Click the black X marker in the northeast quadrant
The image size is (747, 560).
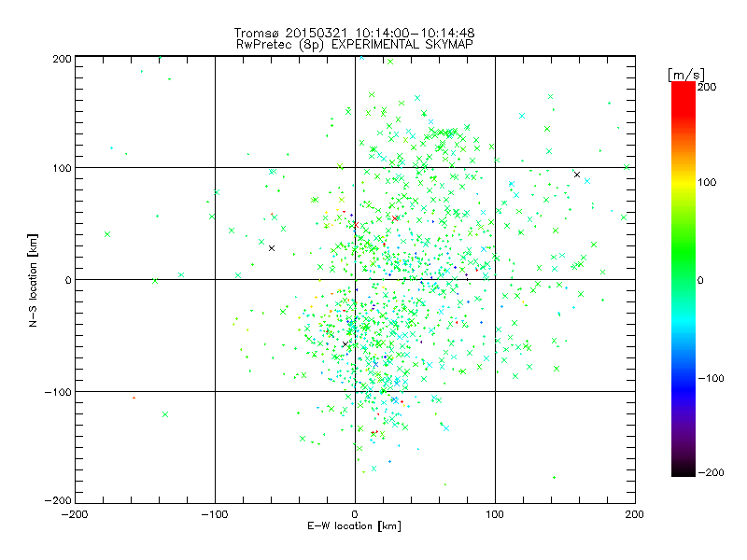pyautogui.click(x=577, y=175)
